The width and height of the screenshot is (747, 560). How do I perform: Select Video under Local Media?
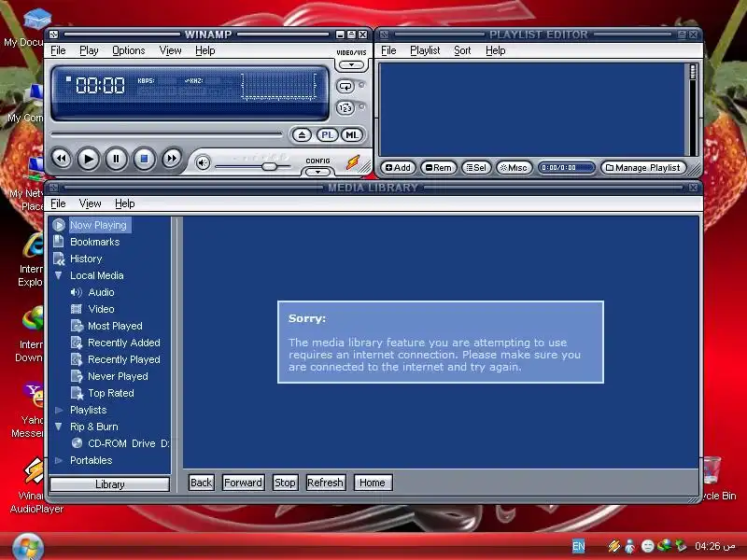click(x=101, y=309)
